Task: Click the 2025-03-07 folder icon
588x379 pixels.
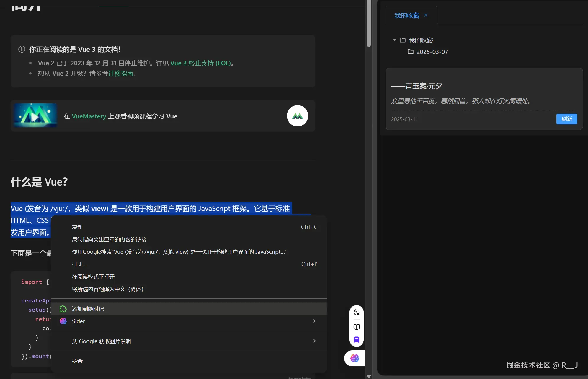Action: pos(411,52)
